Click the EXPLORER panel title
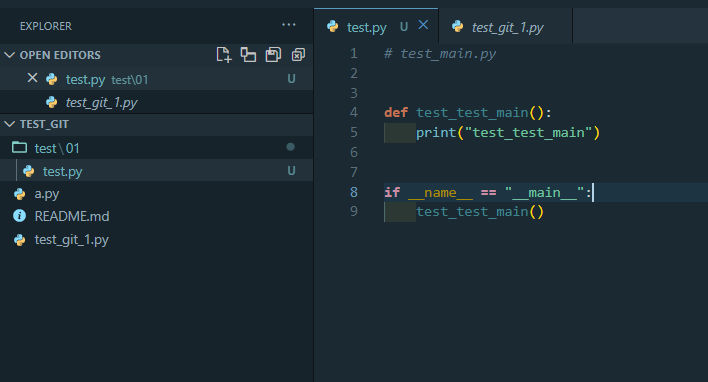Screen dimensions: 708x382 click(x=46, y=26)
